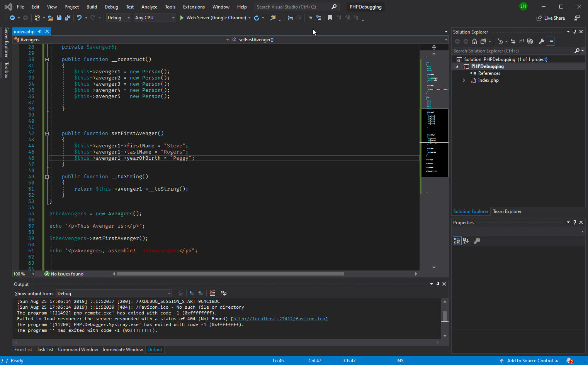The height and width of the screenshot is (365, 588).
Task: Switch to the Immediate Window tab
Action: 123,350
